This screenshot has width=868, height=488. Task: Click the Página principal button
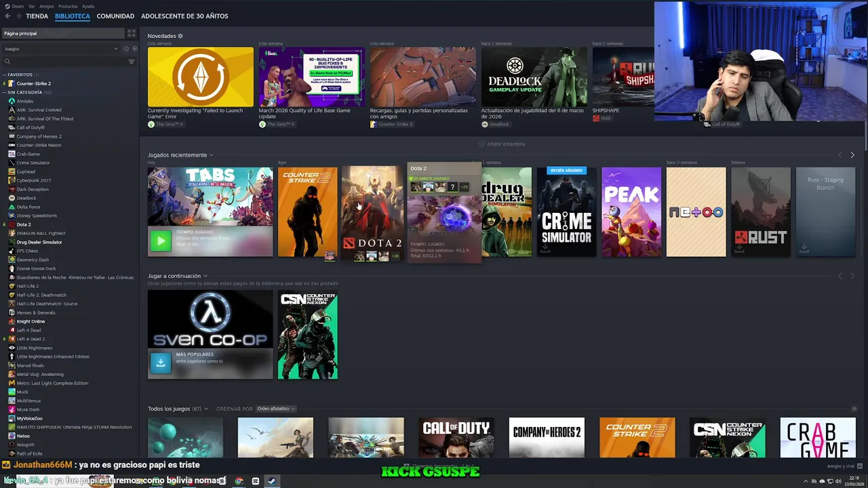64,33
